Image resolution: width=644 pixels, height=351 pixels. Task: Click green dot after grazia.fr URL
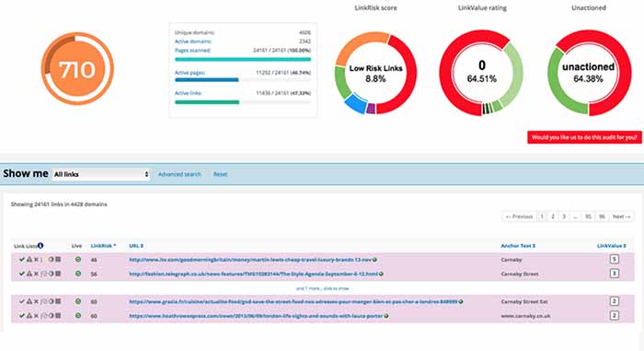click(461, 301)
